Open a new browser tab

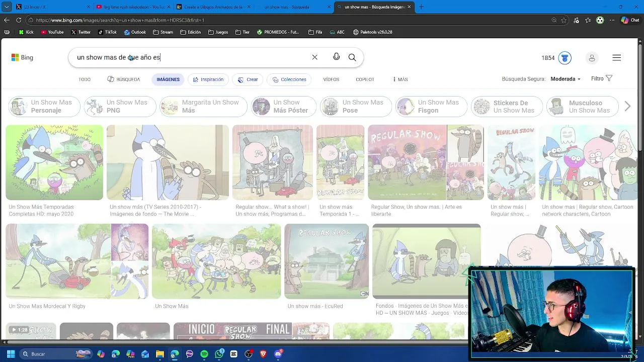click(x=421, y=7)
